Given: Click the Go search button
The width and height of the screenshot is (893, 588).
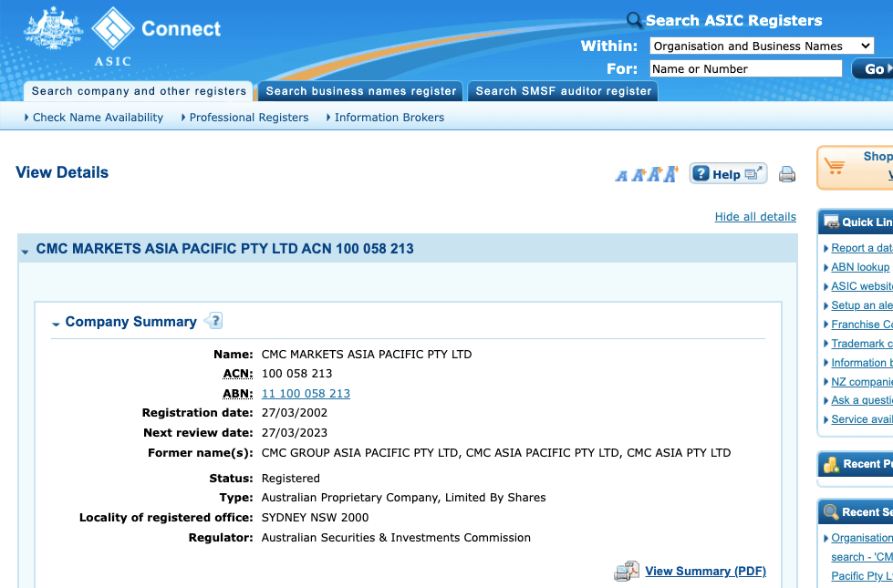Looking at the screenshot, I should pos(873,69).
